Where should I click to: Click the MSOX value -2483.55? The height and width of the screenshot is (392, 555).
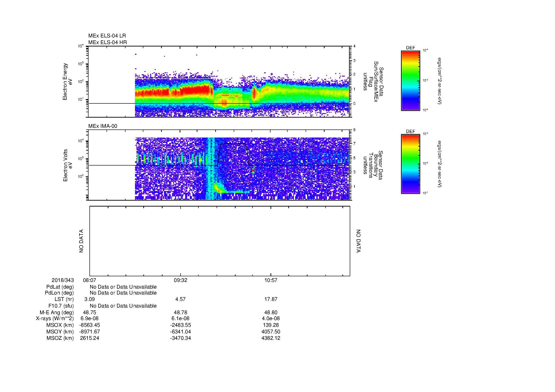[x=180, y=325]
